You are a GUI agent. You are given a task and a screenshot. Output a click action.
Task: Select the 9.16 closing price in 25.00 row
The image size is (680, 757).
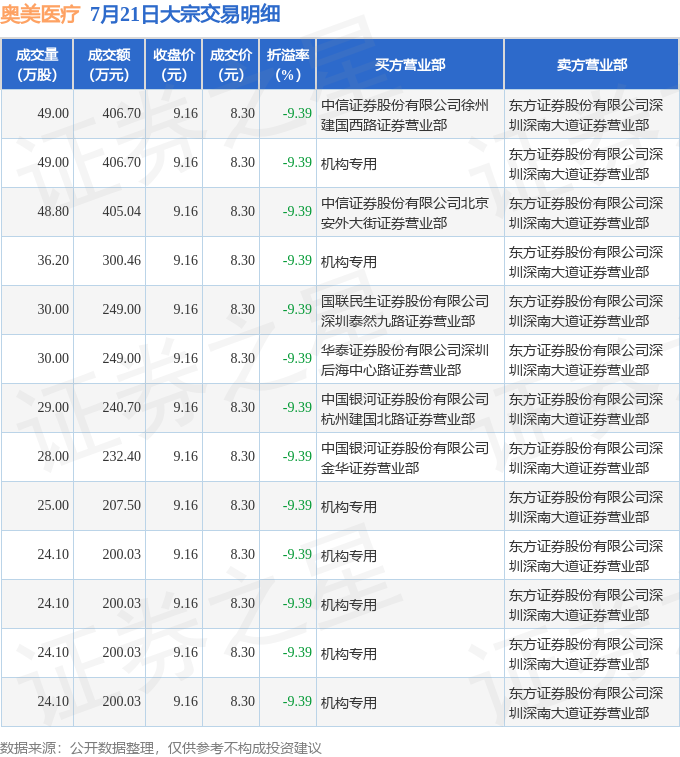[186, 505]
